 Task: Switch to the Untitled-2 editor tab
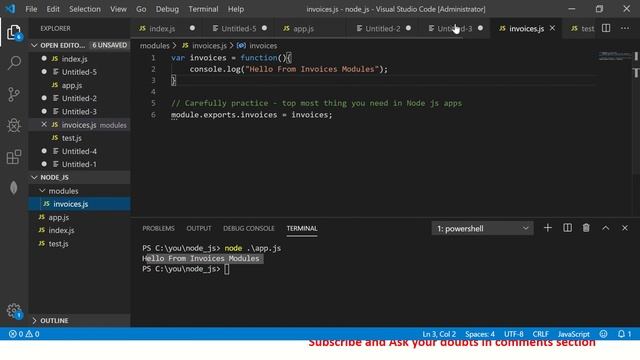382,29
